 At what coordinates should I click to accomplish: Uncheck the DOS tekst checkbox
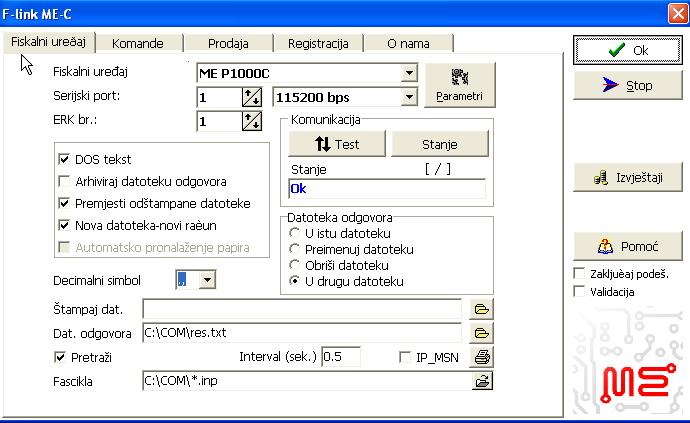[65, 159]
